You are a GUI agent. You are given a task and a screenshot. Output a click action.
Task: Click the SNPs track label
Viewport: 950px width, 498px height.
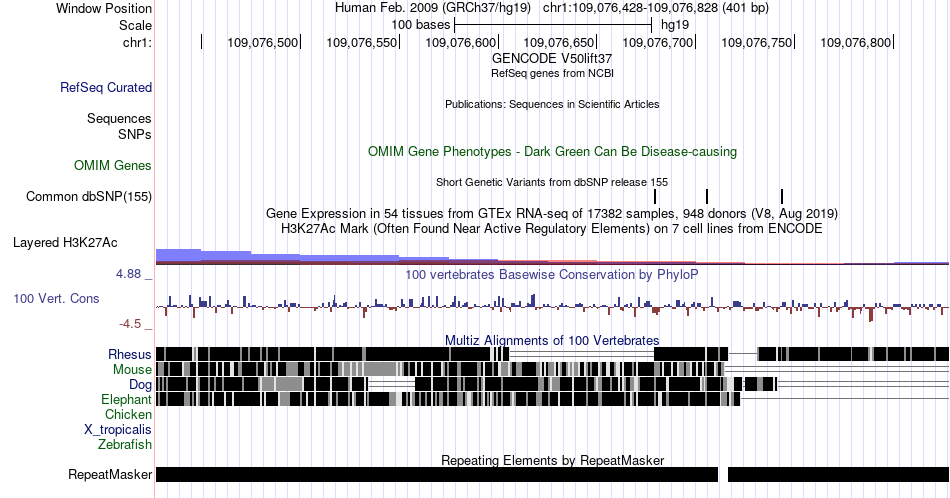pyautogui.click(x=135, y=134)
